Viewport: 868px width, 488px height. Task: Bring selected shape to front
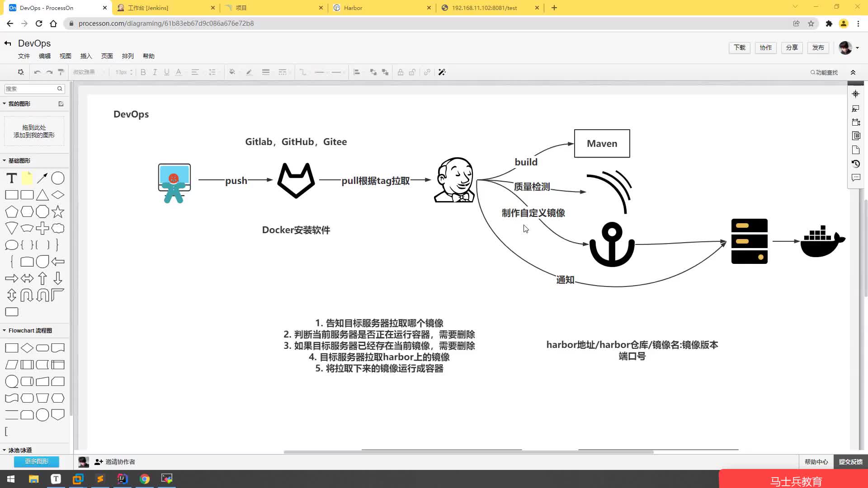pos(373,72)
